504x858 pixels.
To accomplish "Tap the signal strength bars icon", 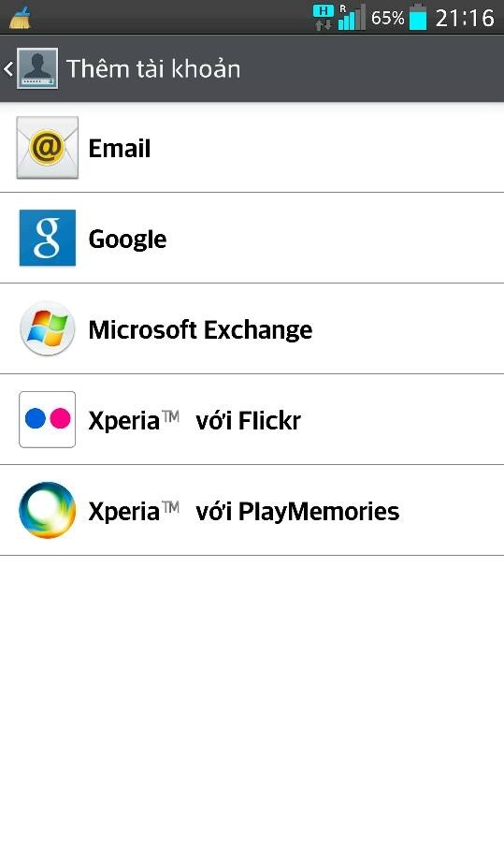I will click(x=352, y=17).
